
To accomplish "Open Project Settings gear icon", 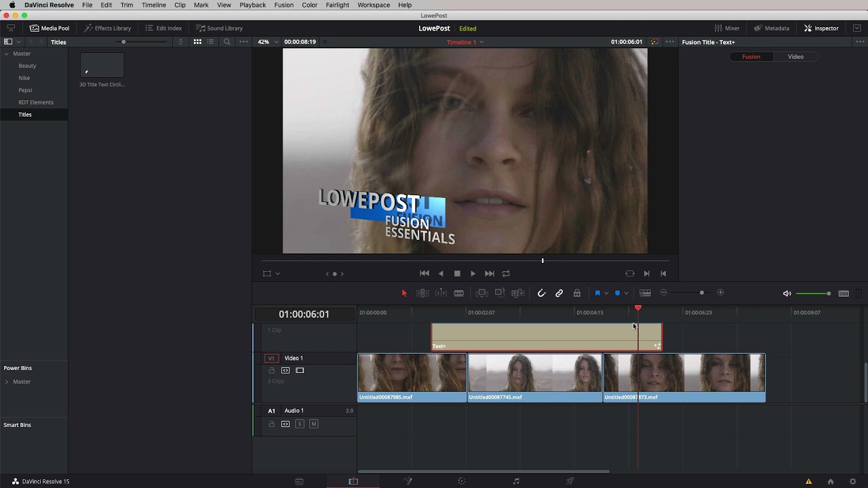I will point(853,481).
